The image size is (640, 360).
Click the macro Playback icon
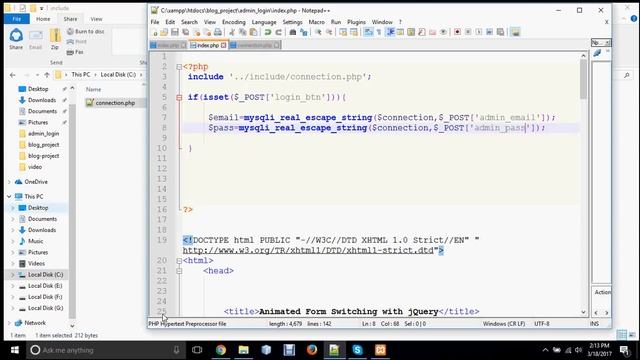[x=478, y=32]
